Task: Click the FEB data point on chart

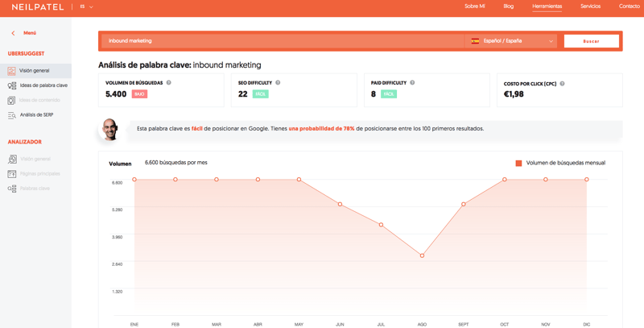Action: [x=175, y=180]
